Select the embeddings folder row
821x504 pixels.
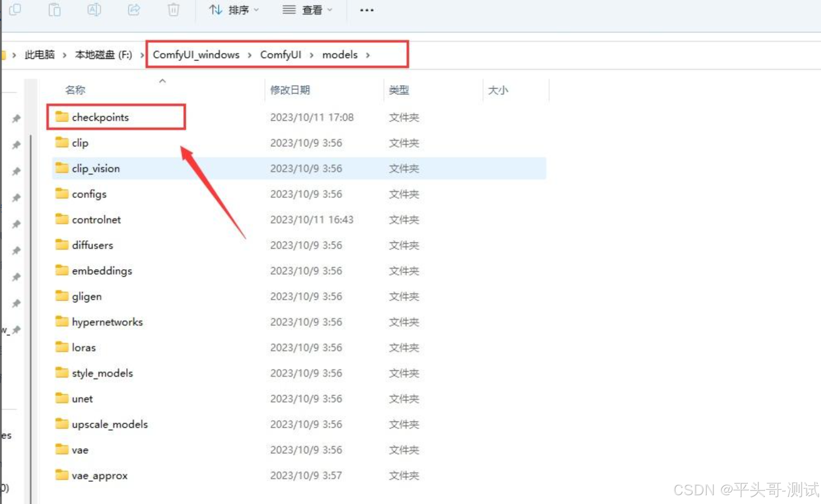102,271
